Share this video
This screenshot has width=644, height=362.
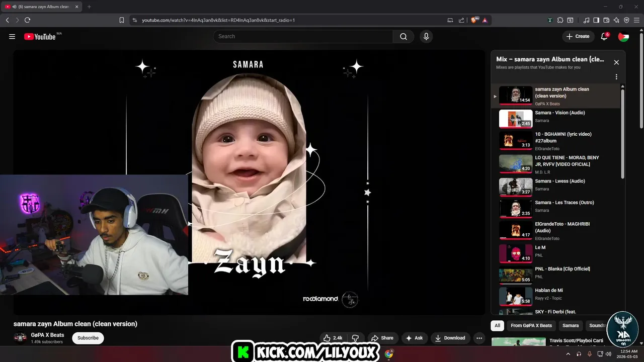pyautogui.click(x=382, y=338)
